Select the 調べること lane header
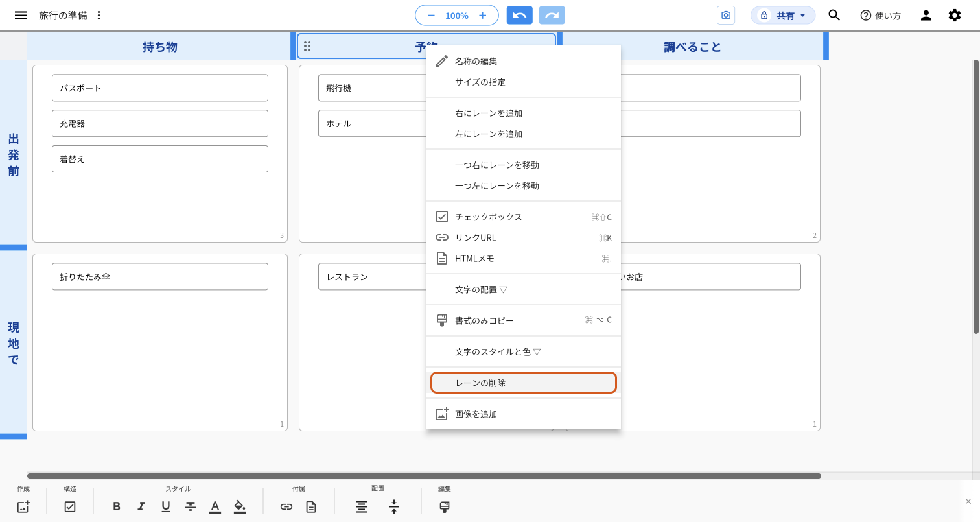The width and height of the screenshot is (980, 522). 692,47
